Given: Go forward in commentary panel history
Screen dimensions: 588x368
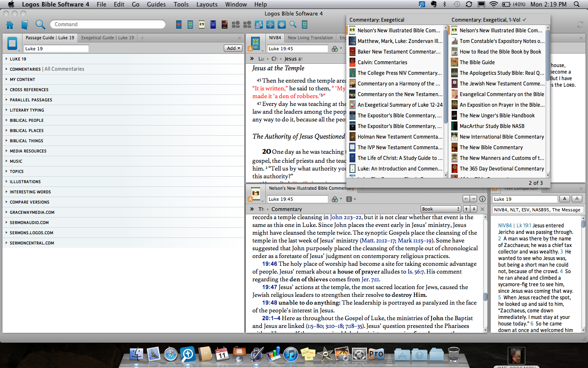Looking at the screenshot, I should pyautogui.click(x=473, y=199).
